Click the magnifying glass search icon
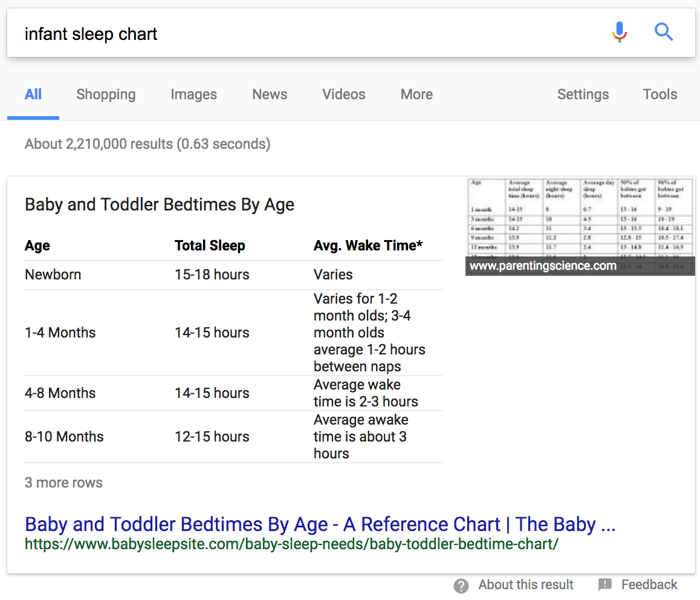Image resolution: width=700 pixels, height=600 pixels. (663, 32)
